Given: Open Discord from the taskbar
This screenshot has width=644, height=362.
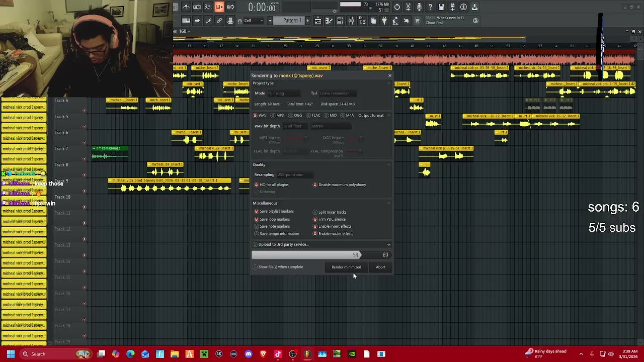Looking at the screenshot, I should coord(248,354).
